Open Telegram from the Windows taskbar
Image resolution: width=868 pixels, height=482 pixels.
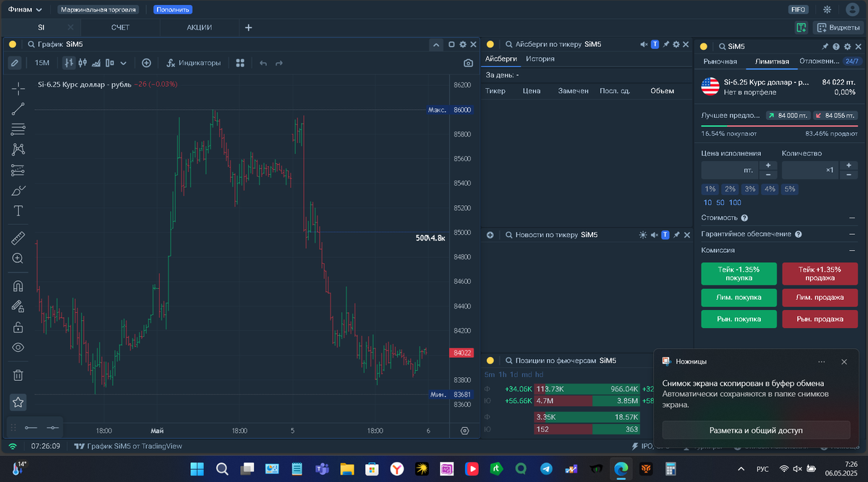[546, 468]
